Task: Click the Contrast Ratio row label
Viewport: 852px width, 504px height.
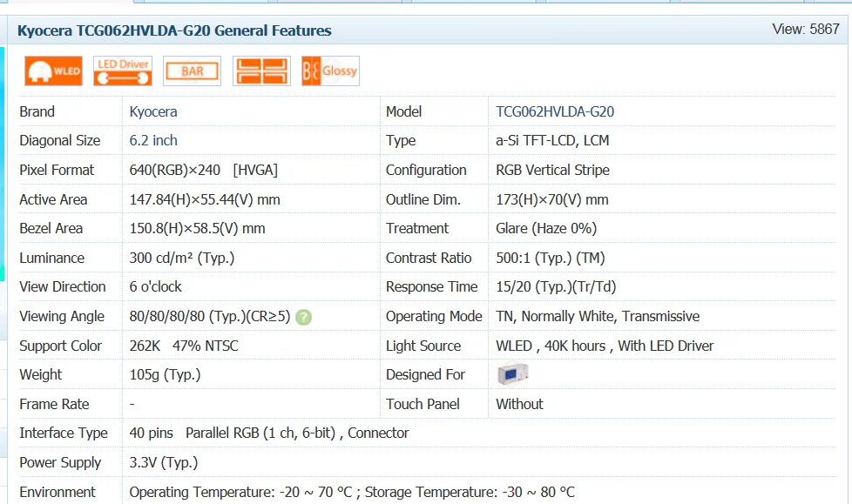Action: pyautogui.click(x=429, y=258)
